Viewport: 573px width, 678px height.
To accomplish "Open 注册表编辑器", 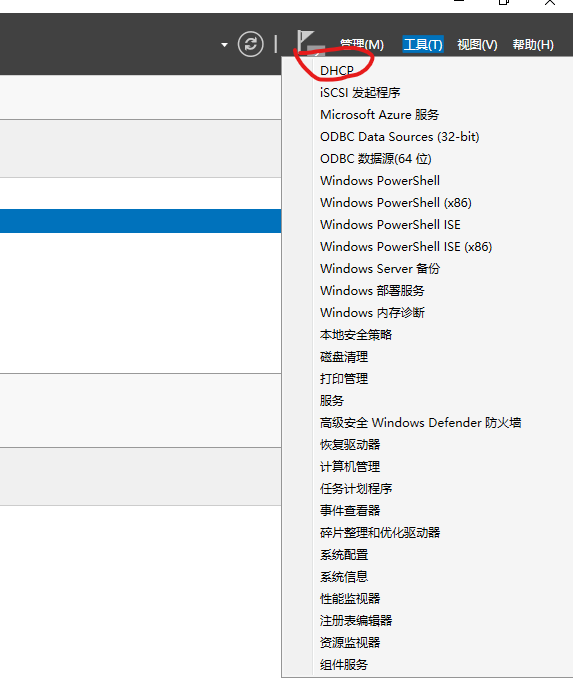I will pos(356,620).
